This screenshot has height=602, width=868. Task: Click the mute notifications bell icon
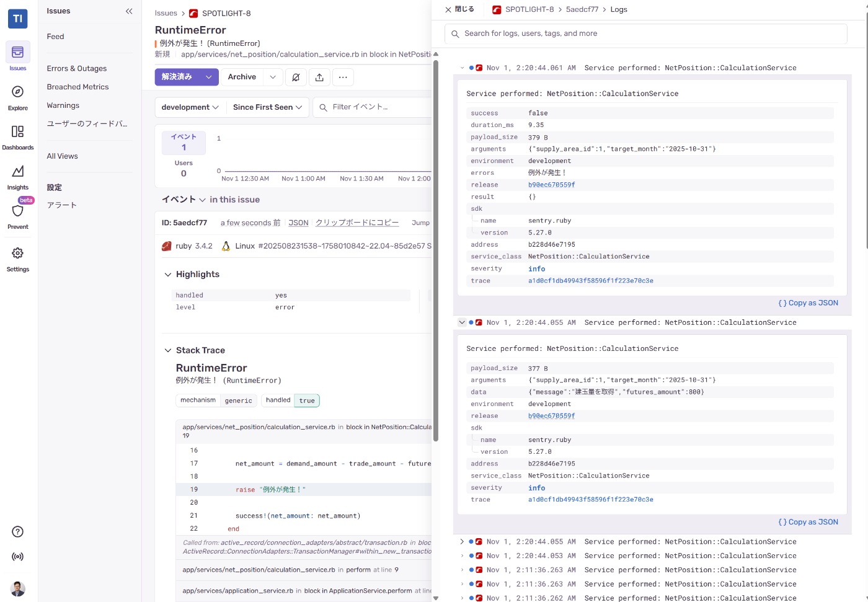pyautogui.click(x=296, y=77)
